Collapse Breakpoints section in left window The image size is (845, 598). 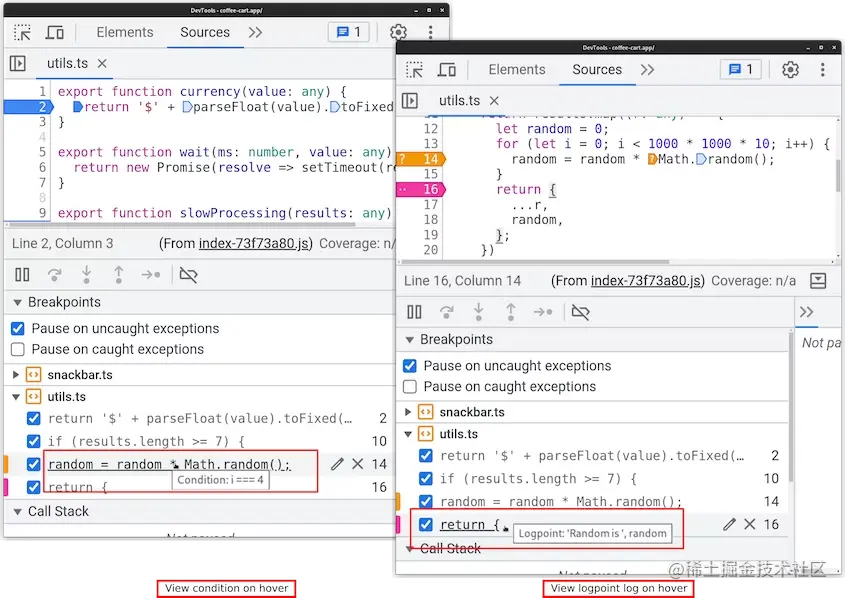click(x=17, y=303)
